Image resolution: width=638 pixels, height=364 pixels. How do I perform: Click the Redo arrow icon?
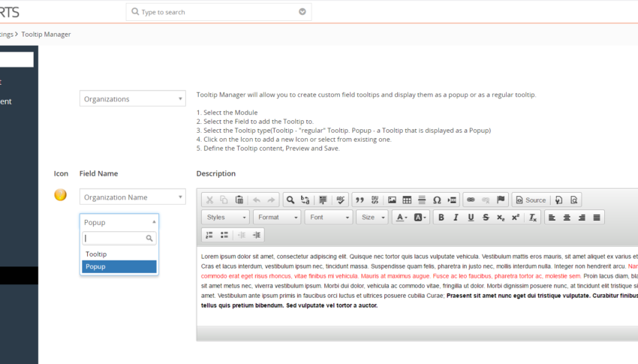pyautogui.click(x=271, y=200)
